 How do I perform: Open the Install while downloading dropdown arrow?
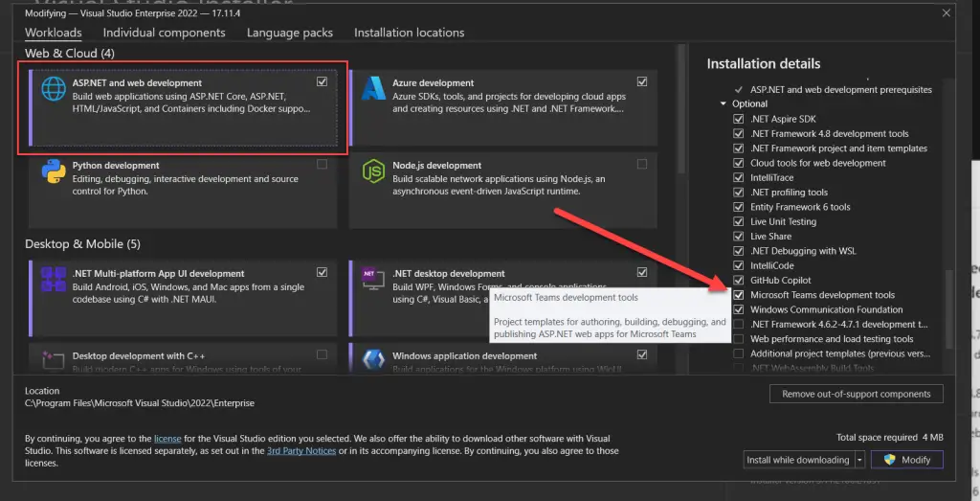[859, 460]
